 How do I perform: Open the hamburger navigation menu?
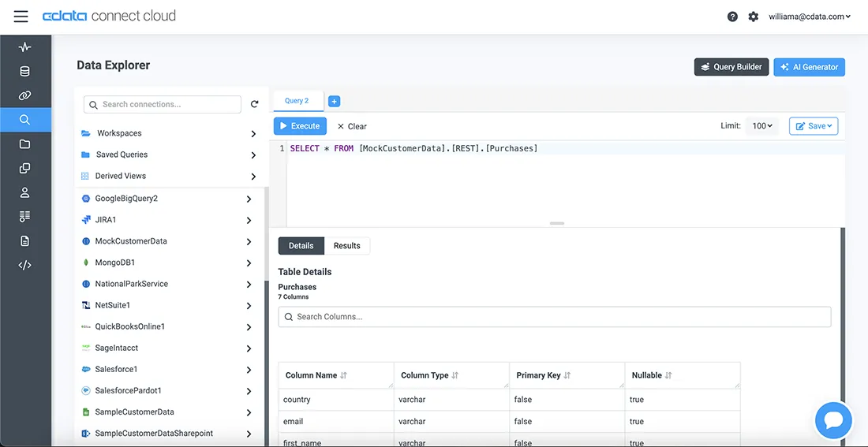(x=21, y=16)
